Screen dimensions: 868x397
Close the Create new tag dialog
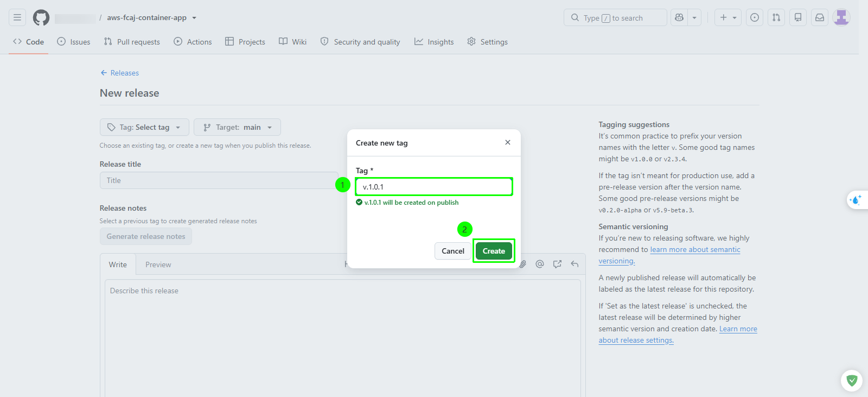(508, 142)
